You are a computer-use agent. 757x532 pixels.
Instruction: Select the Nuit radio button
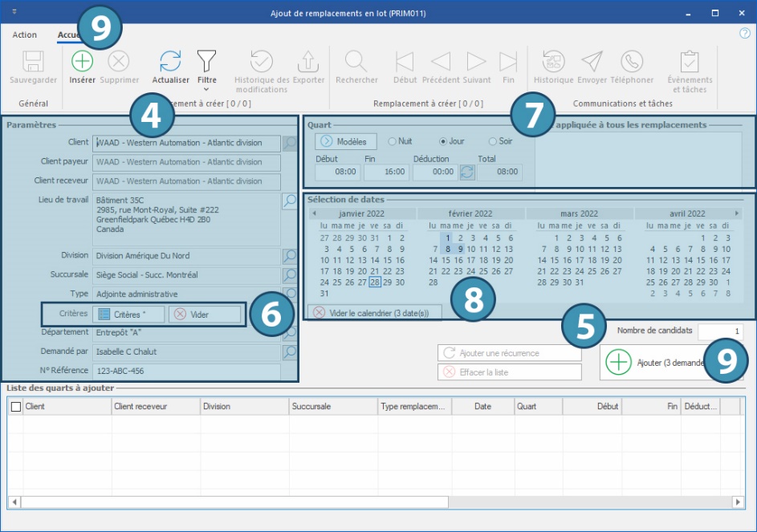pyautogui.click(x=392, y=141)
